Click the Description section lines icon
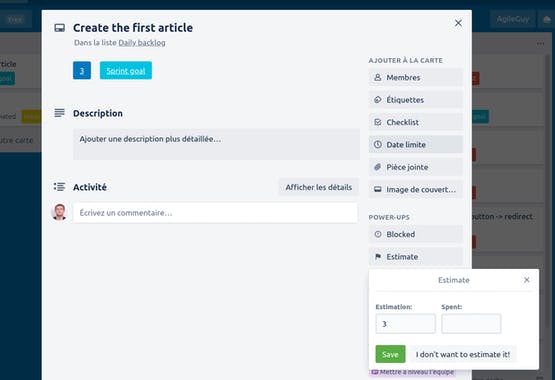Image resolution: width=555 pixels, height=380 pixels. click(59, 113)
